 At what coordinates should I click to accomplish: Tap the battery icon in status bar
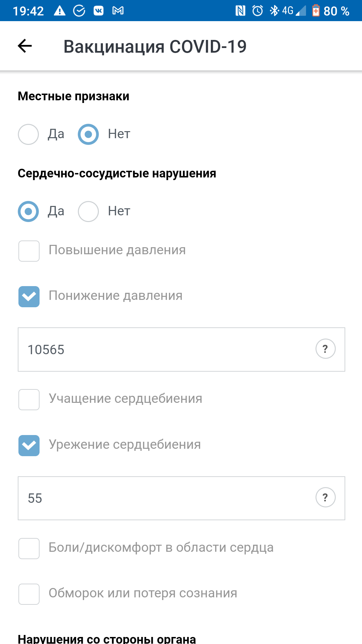coord(316,11)
